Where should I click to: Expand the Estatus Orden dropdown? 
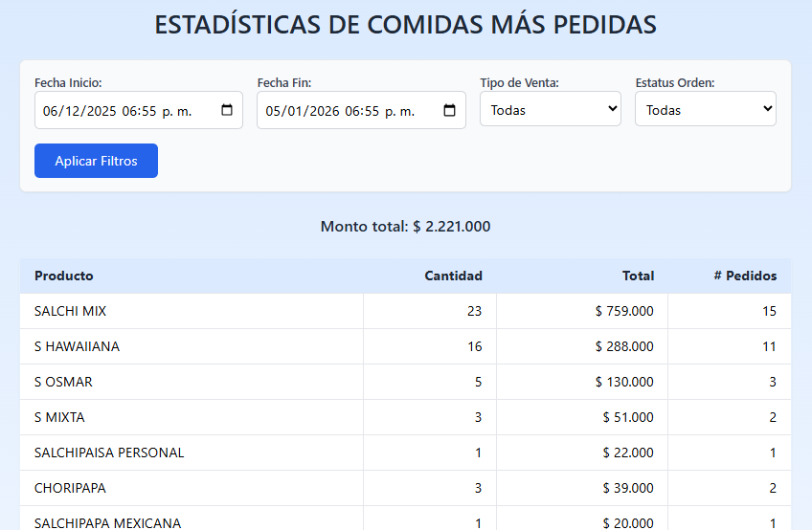pos(705,109)
